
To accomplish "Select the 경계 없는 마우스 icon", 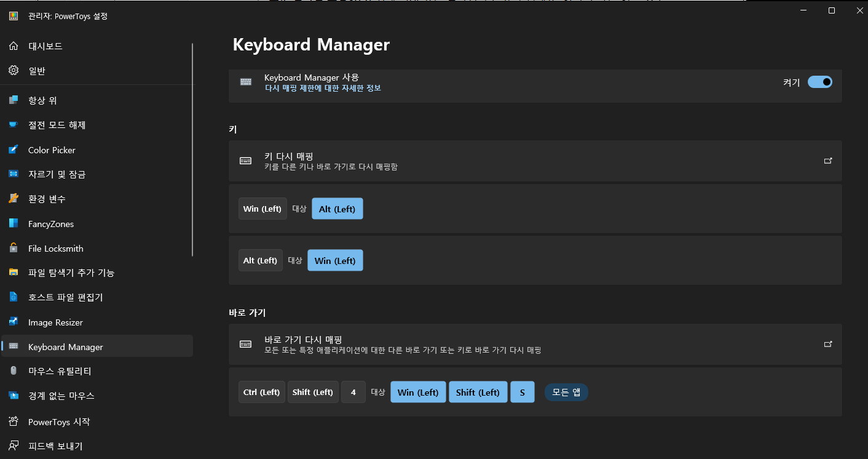I will coord(14,396).
